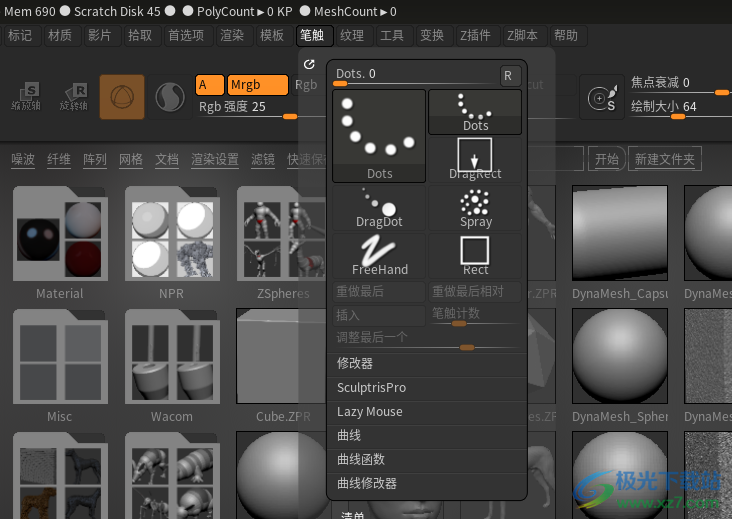Open the Z插件 menu
The width and height of the screenshot is (732, 519).
tap(478, 35)
